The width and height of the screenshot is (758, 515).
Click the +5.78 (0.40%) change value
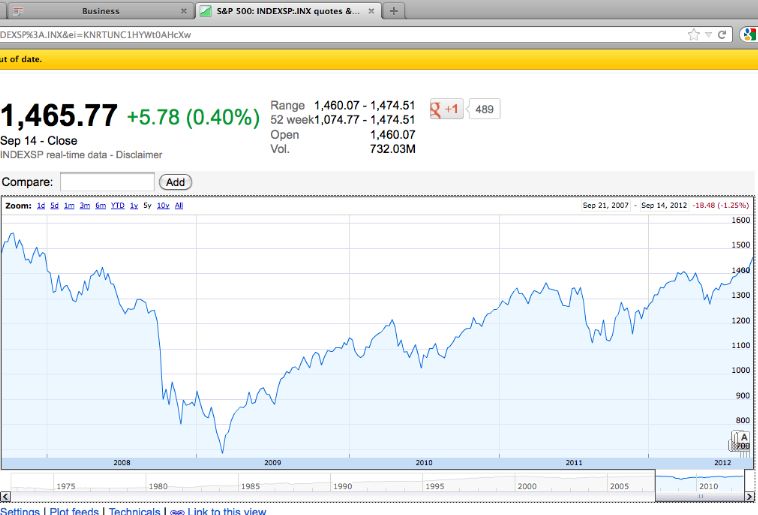(x=193, y=117)
